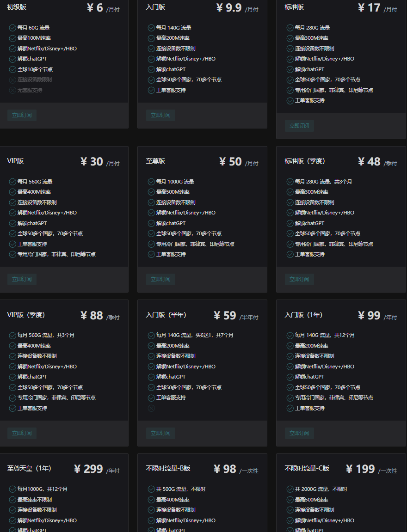Click the check icon next to 每月 560G 流量，共3个月
407x532 pixels.
[12, 335]
